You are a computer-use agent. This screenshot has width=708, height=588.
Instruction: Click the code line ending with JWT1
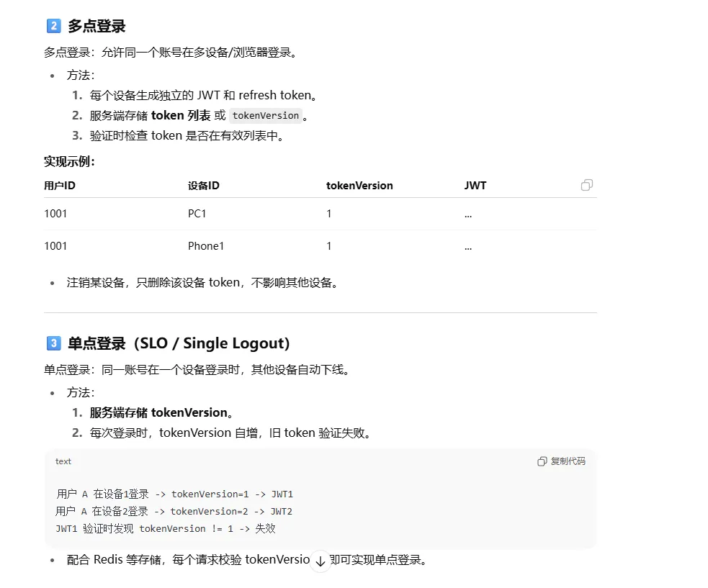tap(174, 494)
